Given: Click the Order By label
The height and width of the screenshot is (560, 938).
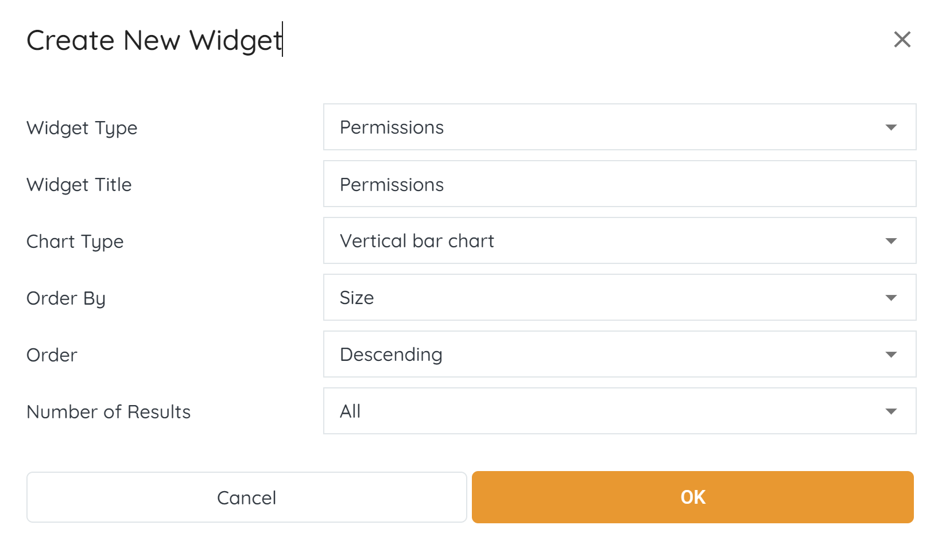Looking at the screenshot, I should click(66, 298).
